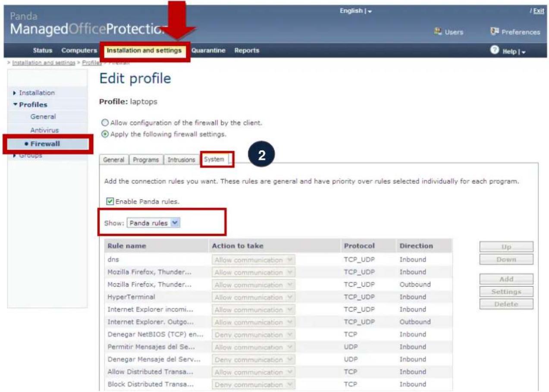Click the Action to take column header

[x=237, y=246]
